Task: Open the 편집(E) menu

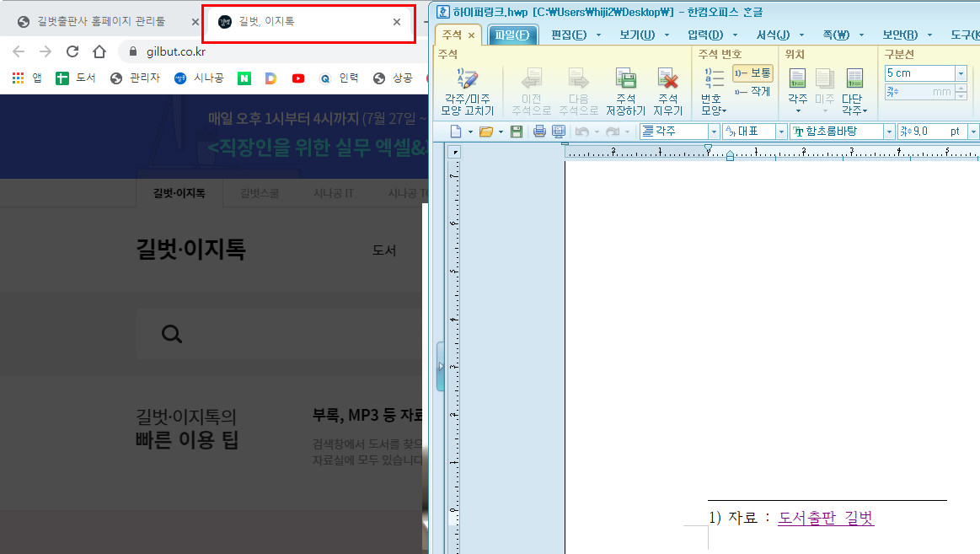Action: click(x=569, y=35)
